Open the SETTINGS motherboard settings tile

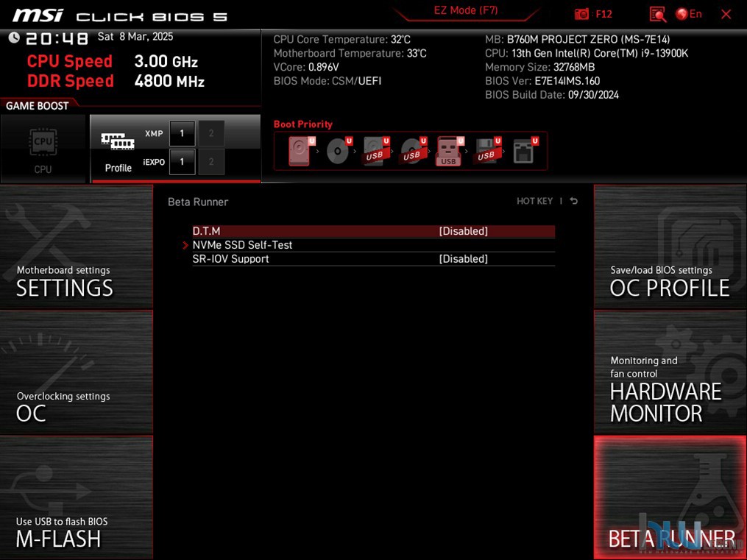coord(77,247)
